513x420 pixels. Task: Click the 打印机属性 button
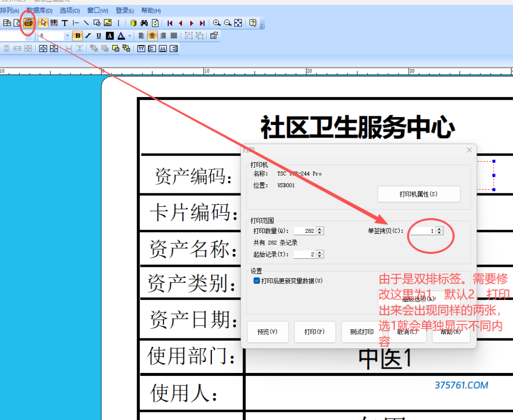(x=418, y=194)
